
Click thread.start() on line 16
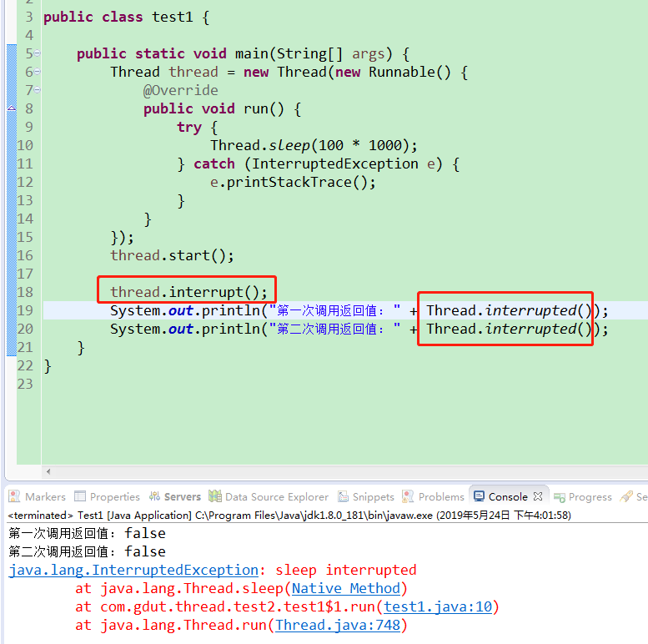172,255
